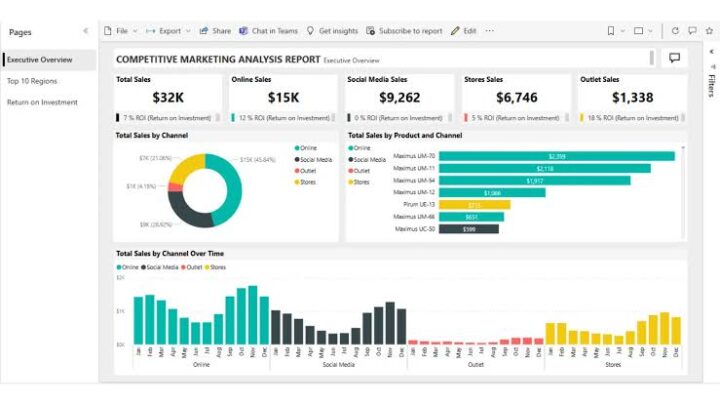Open the comments pane from toolbar
This screenshot has height=405, width=720.
(691, 31)
